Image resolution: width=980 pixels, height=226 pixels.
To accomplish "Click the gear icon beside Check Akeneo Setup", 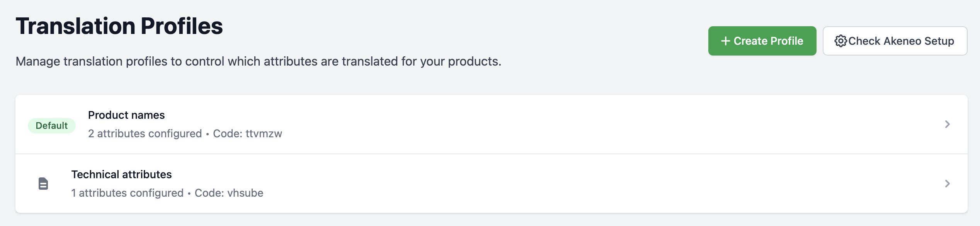I will coord(840,41).
